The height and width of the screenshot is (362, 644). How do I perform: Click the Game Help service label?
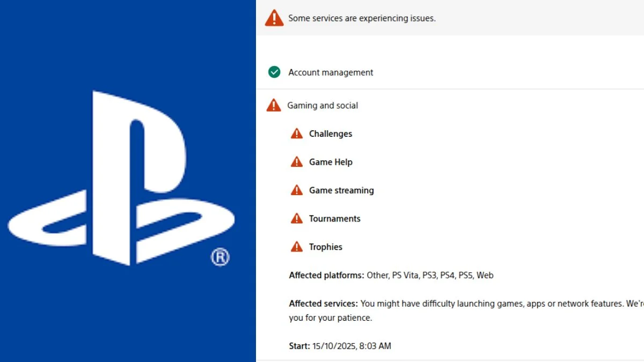331,161
